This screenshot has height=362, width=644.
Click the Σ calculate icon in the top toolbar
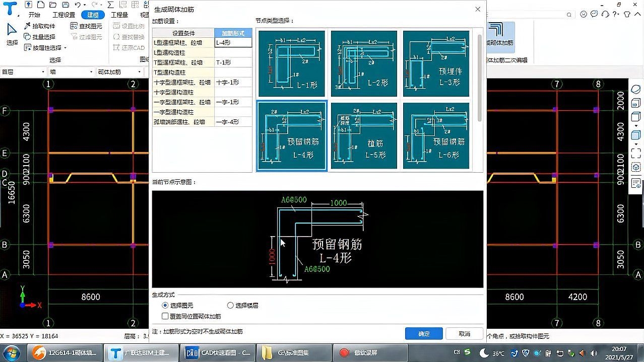pyautogui.click(x=110, y=5)
